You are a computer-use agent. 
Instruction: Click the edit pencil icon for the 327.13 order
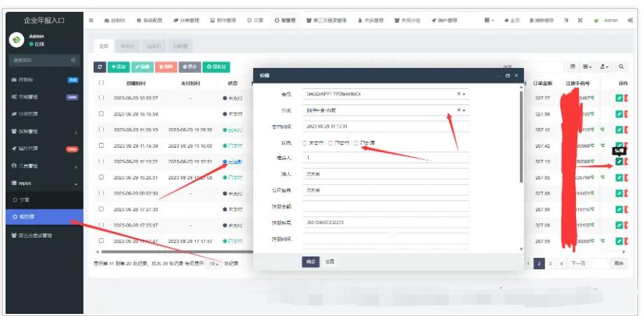(x=619, y=162)
